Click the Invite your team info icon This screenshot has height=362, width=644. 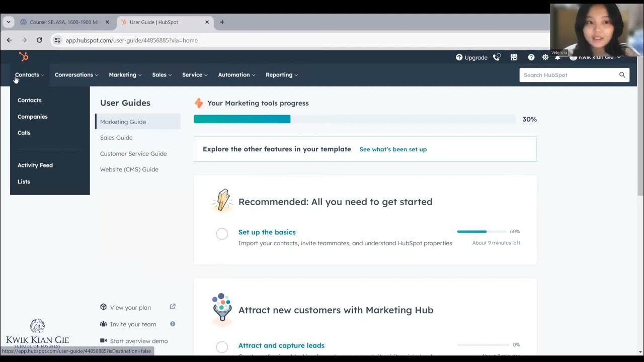[173, 324]
